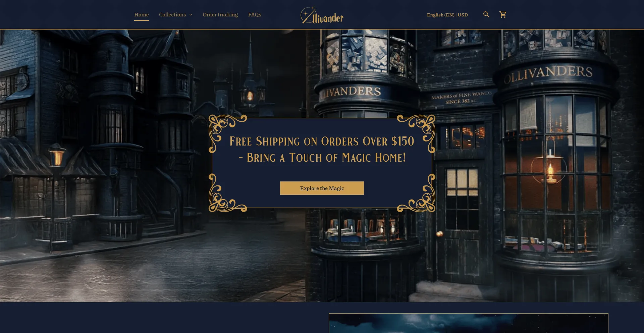The width and height of the screenshot is (644, 333).
Task: Click the Explore the Magic button
Action: click(x=322, y=188)
